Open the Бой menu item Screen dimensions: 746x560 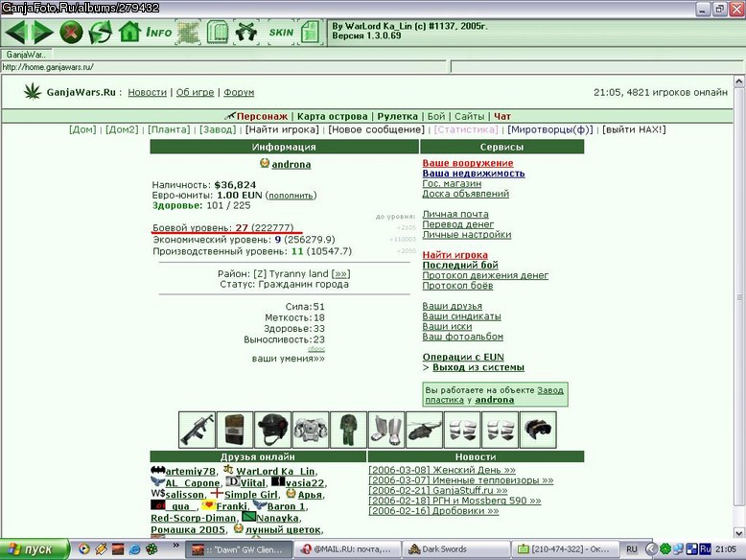435,116
